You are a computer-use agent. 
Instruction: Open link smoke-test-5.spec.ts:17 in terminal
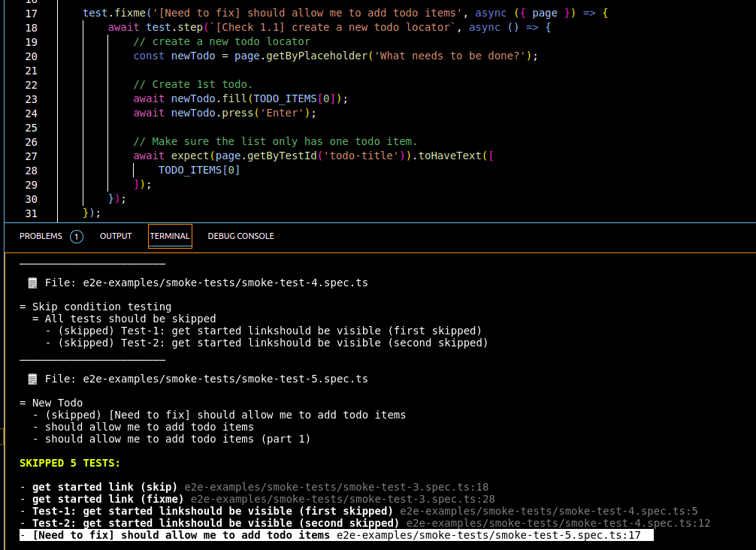488,536
